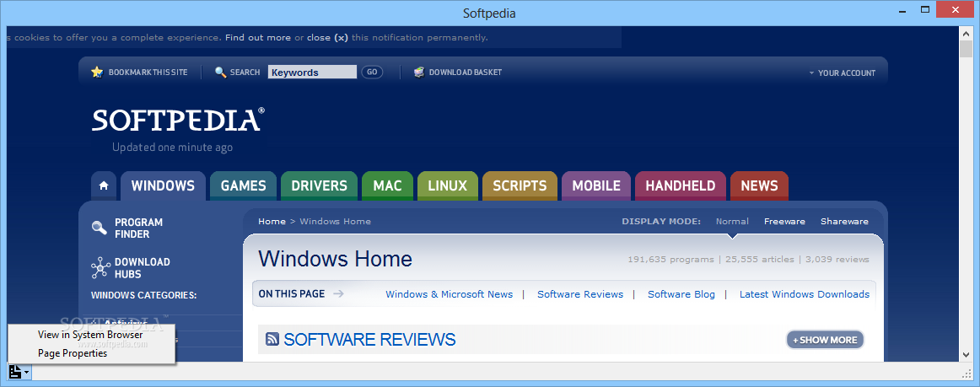Image resolution: width=980 pixels, height=387 pixels.
Task: Click the RSS feed icon beside Software Reviews
Action: [272, 340]
